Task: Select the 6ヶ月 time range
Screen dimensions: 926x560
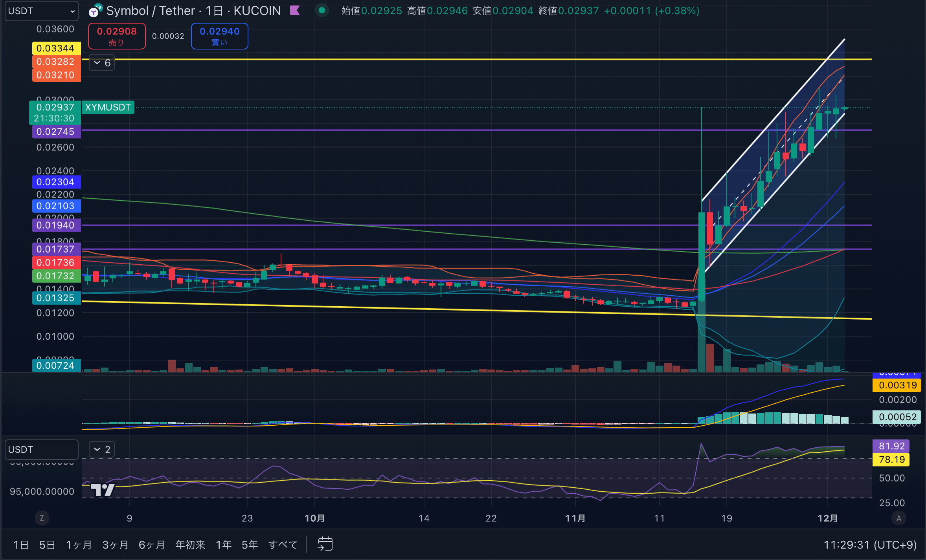Action: pyautogui.click(x=152, y=545)
